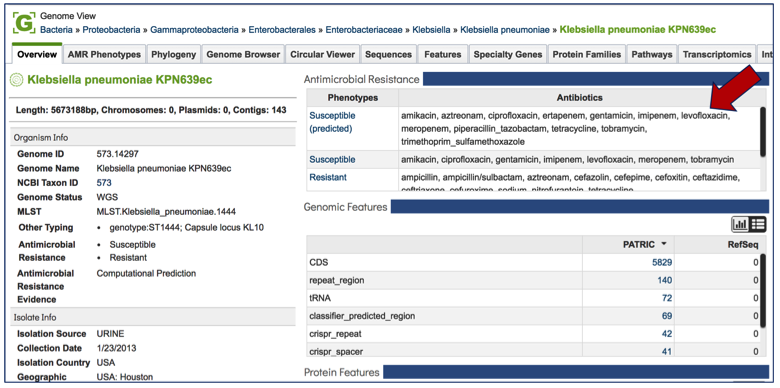
Task: Go to Gammaproteobacteria in the breadcrumb
Action: tap(195, 30)
